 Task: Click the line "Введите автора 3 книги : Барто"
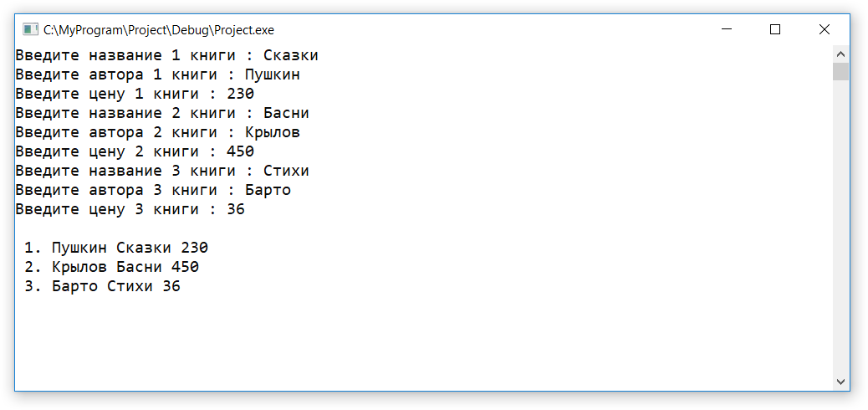pos(153,191)
